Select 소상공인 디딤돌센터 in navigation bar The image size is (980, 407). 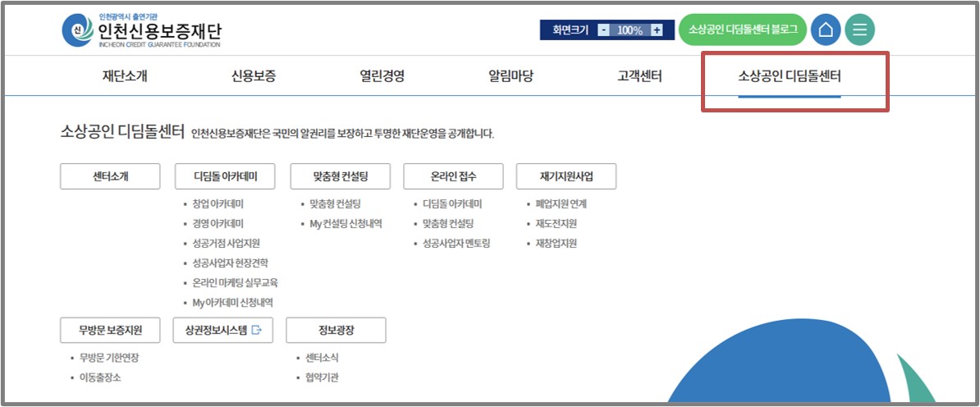(790, 77)
